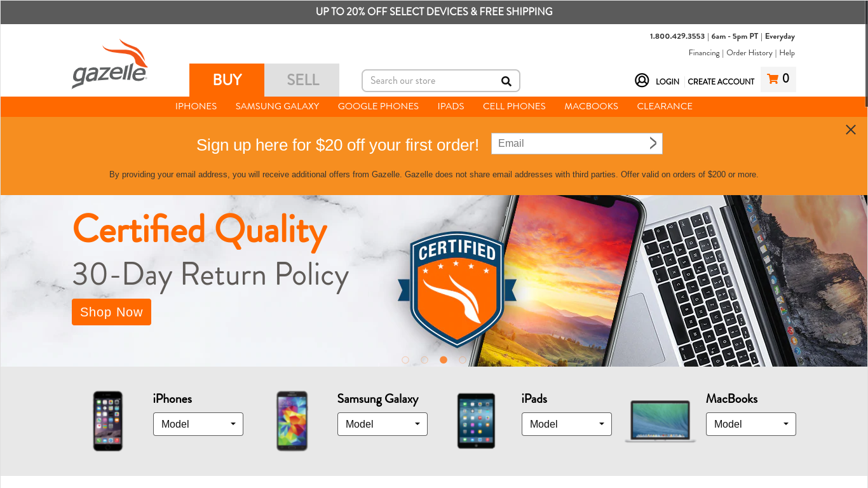Open the GOOGLE PHONES menu item

378,106
